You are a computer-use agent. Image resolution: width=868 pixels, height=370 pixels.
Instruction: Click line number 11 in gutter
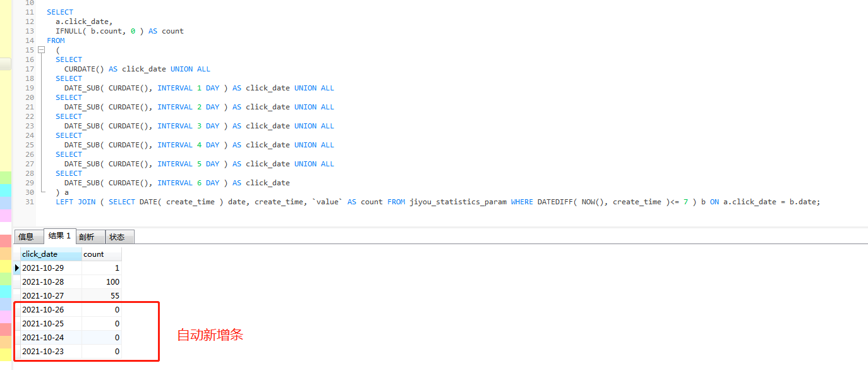[30, 12]
